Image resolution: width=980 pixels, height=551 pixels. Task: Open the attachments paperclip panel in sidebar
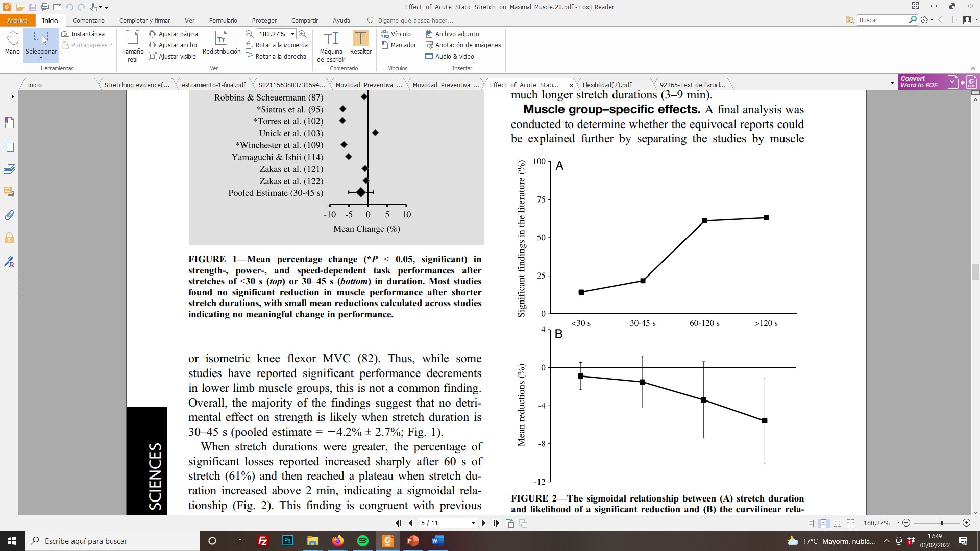click(x=9, y=215)
